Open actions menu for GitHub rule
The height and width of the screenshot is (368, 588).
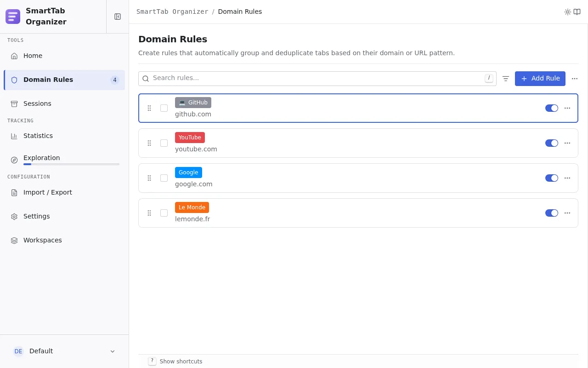[x=567, y=108]
